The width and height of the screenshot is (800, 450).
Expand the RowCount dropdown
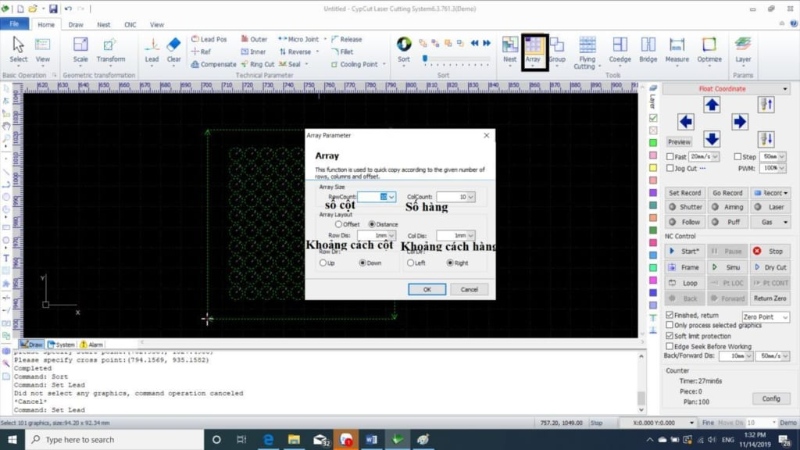(x=392, y=197)
